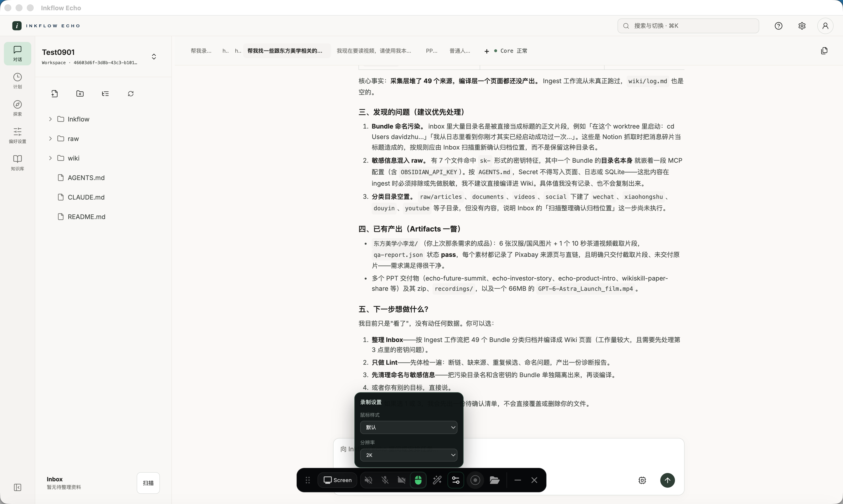
Task: Start recording with the record circle button
Action: [x=475, y=480]
